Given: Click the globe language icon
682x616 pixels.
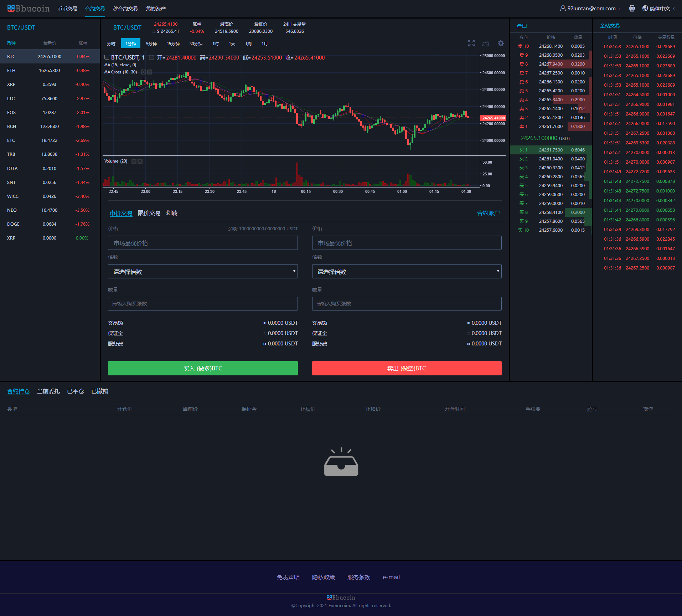Looking at the screenshot, I should tap(645, 8).
